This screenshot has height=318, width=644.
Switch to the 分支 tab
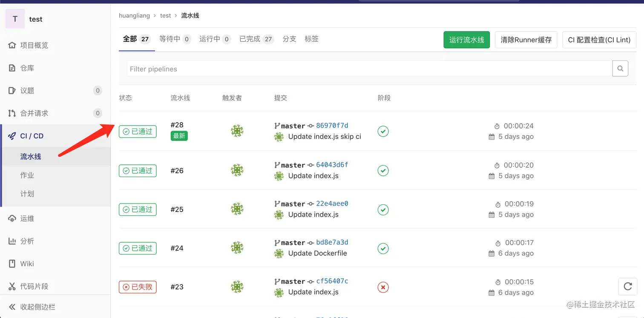pos(289,39)
